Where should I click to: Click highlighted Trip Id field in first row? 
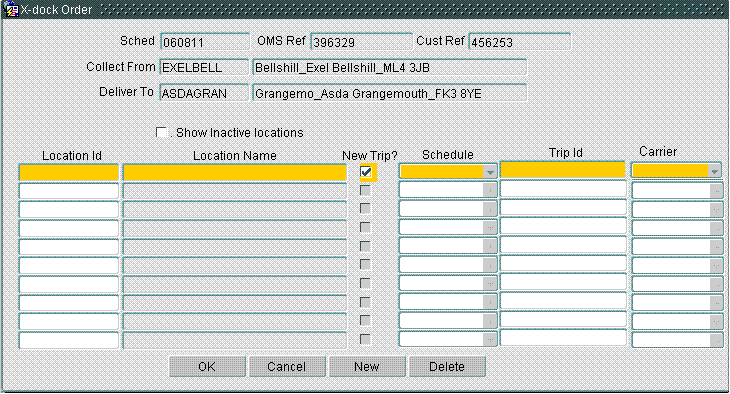pos(563,170)
